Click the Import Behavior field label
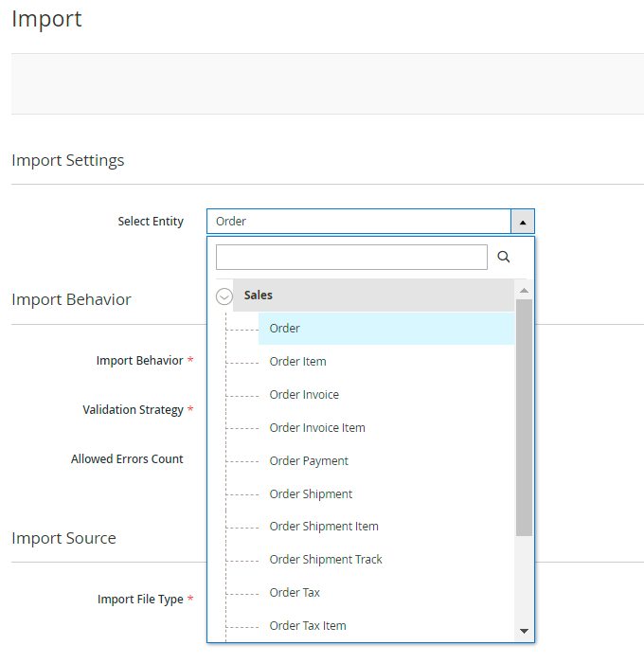 [x=139, y=361]
